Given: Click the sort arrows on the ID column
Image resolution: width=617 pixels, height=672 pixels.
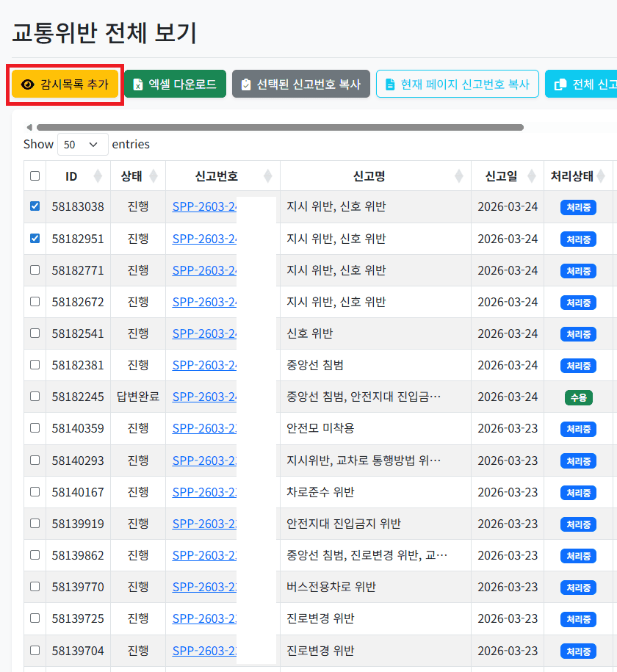Looking at the screenshot, I should [96, 176].
